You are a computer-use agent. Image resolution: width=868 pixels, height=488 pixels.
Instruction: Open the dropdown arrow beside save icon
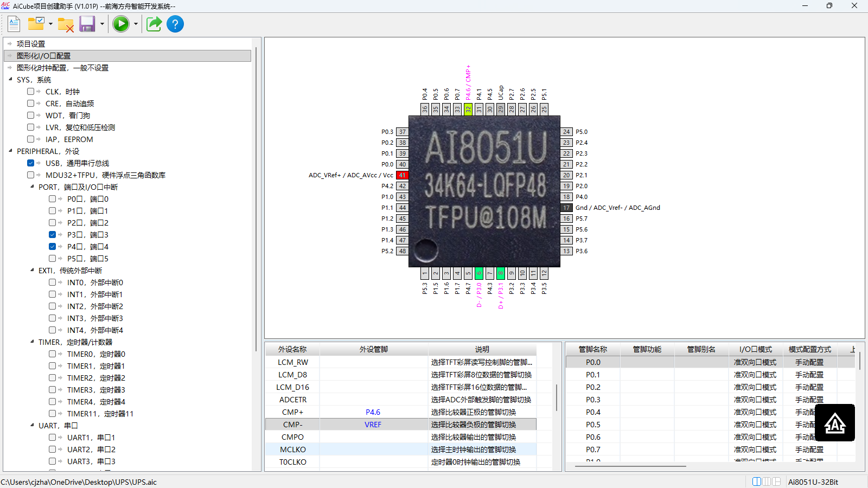tap(102, 24)
